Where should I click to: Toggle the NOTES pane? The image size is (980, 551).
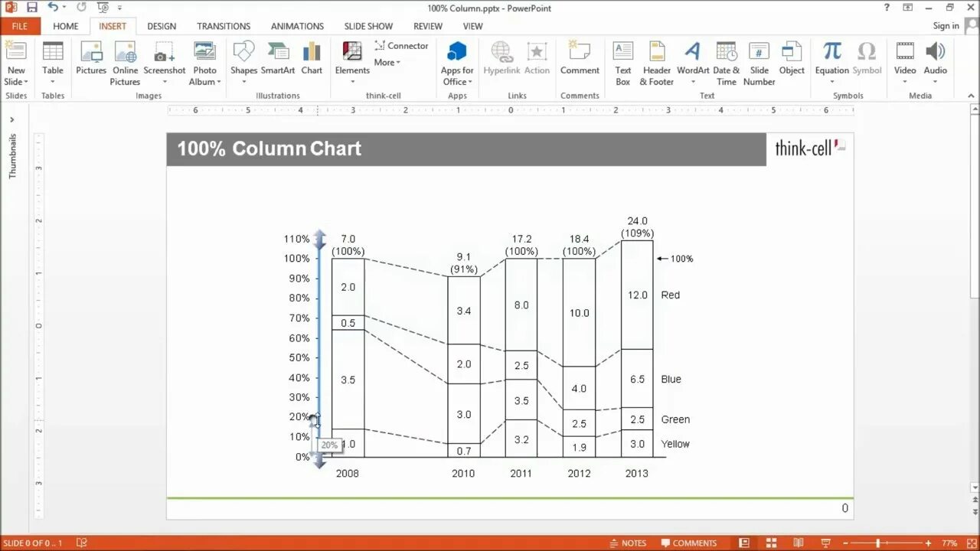(627, 543)
